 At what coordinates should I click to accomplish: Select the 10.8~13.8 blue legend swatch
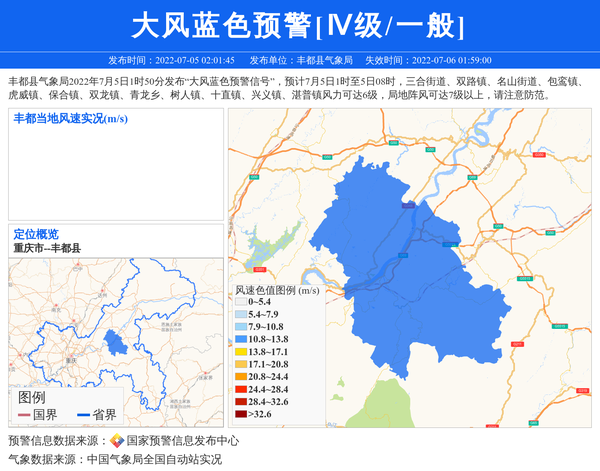pyautogui.click(x=240, y=339)
